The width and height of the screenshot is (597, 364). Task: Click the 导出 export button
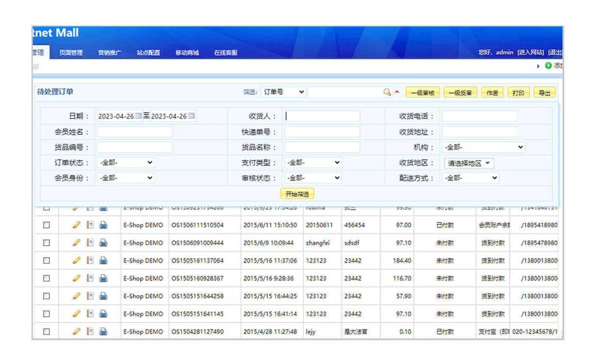(544, 93)
